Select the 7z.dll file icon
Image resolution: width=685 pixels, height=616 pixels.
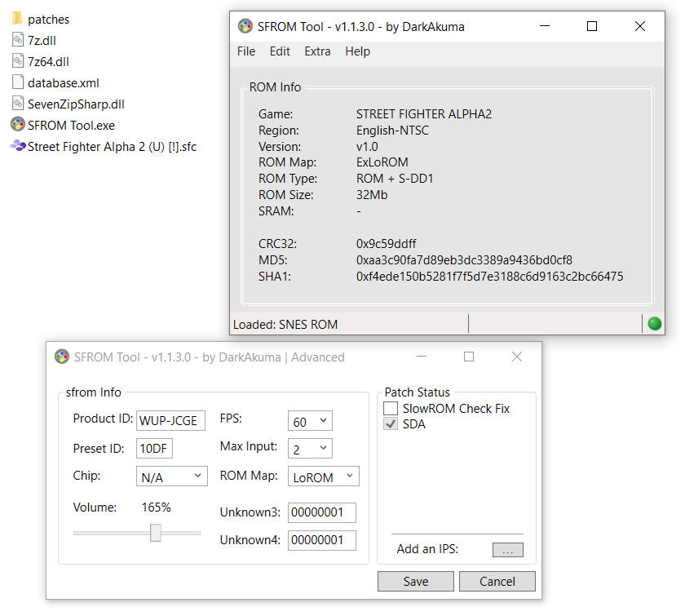coord(17,40)
